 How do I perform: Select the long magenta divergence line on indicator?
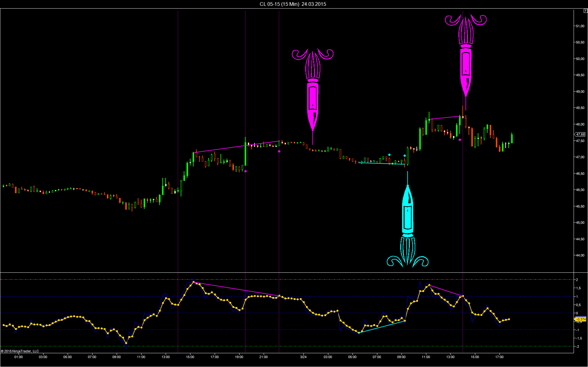236,289
